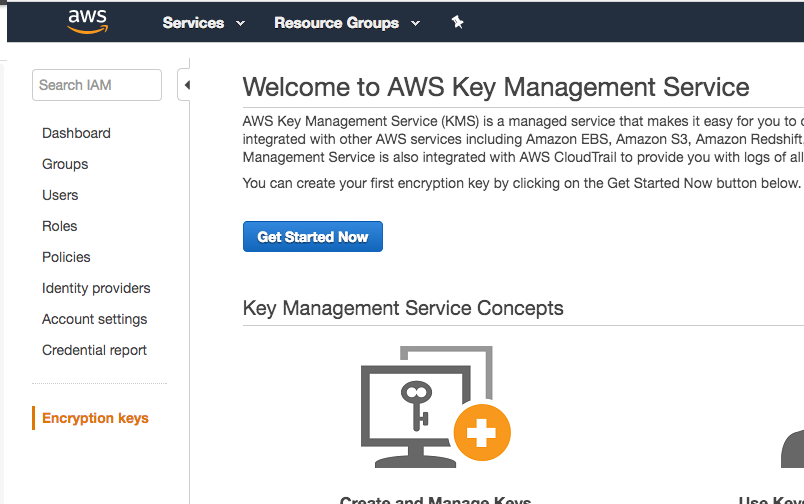Select Encryption keys in the sidebar

click(95, 418)
